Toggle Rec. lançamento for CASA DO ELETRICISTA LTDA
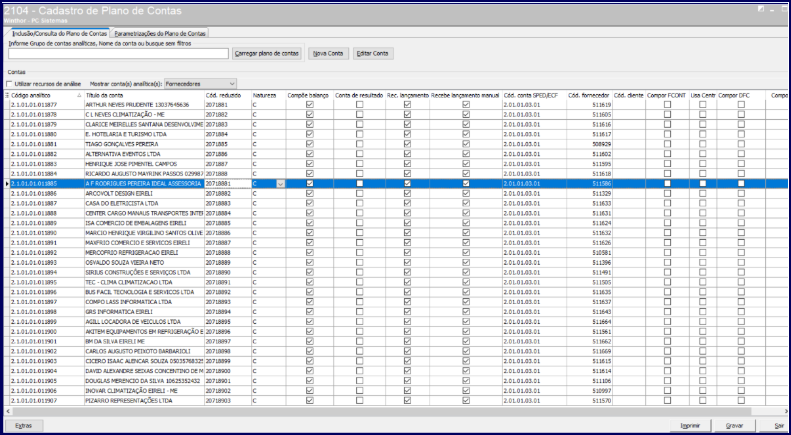Screen dimensions: 791x435 tap(407, 203)
